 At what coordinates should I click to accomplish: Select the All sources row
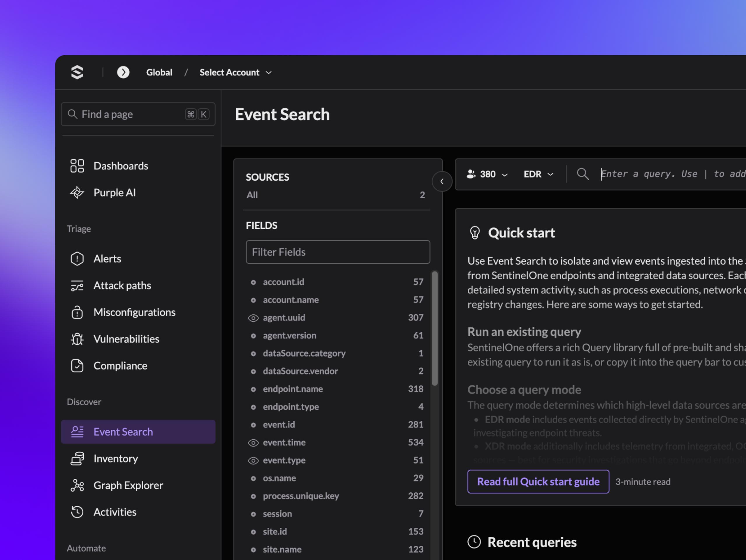click(x=336, y=195)
